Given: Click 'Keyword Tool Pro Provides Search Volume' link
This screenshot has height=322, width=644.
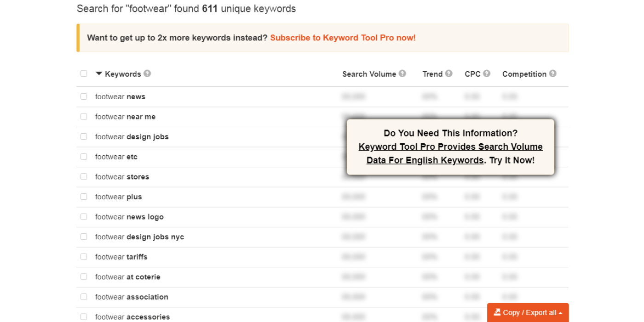Looking at the screenshot, I should point(450,147).
